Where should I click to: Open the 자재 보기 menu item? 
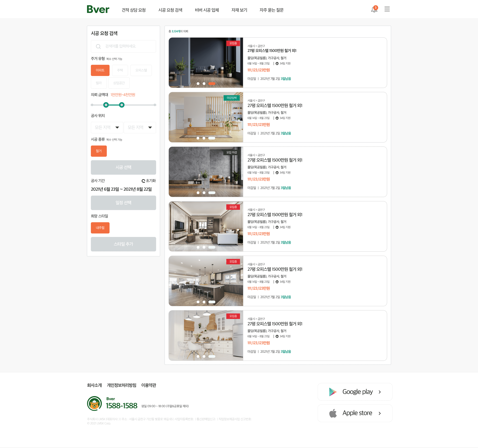(x=239, y=10)
